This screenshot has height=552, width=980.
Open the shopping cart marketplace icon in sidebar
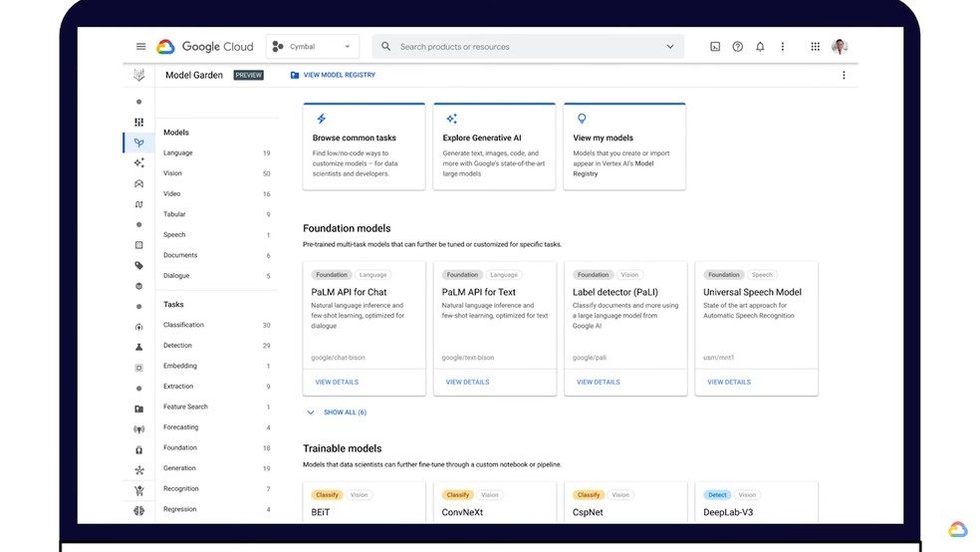pyautogui.click(x=138, y=491)
